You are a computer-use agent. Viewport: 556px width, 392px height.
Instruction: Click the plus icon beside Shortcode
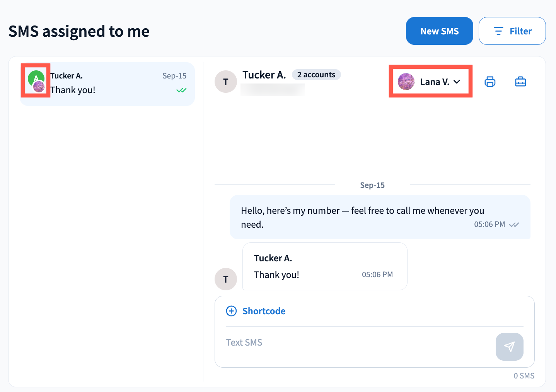(x=231, y=311)
